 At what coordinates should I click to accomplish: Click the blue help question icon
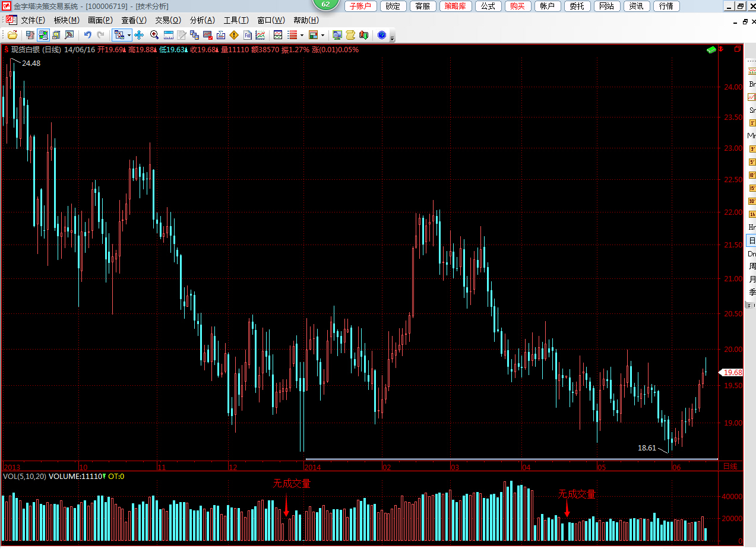tap(382, 35)
